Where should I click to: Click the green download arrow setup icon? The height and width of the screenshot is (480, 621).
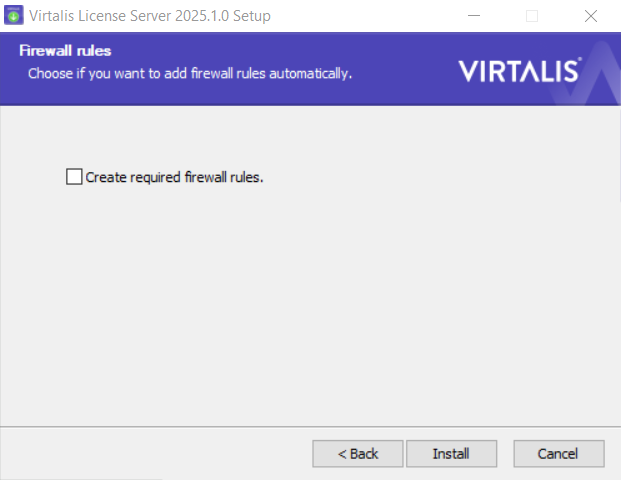pos(13,15)
